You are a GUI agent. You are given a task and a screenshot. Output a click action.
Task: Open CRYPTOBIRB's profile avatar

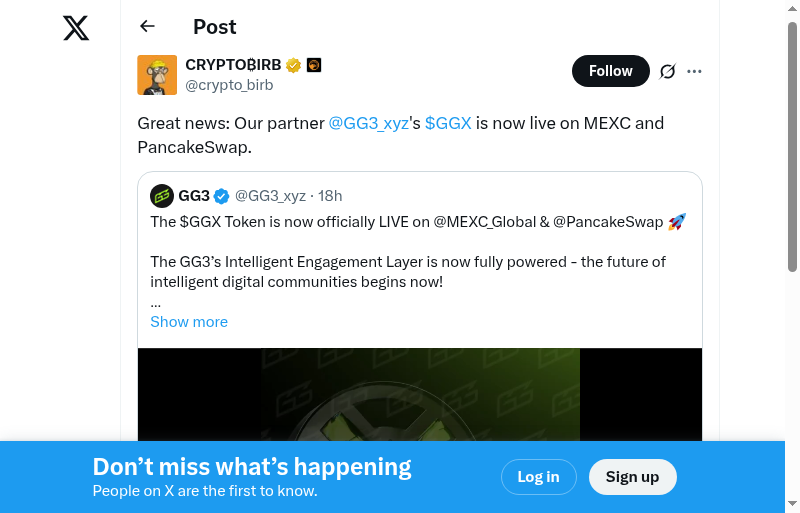[x=157, y=75]
